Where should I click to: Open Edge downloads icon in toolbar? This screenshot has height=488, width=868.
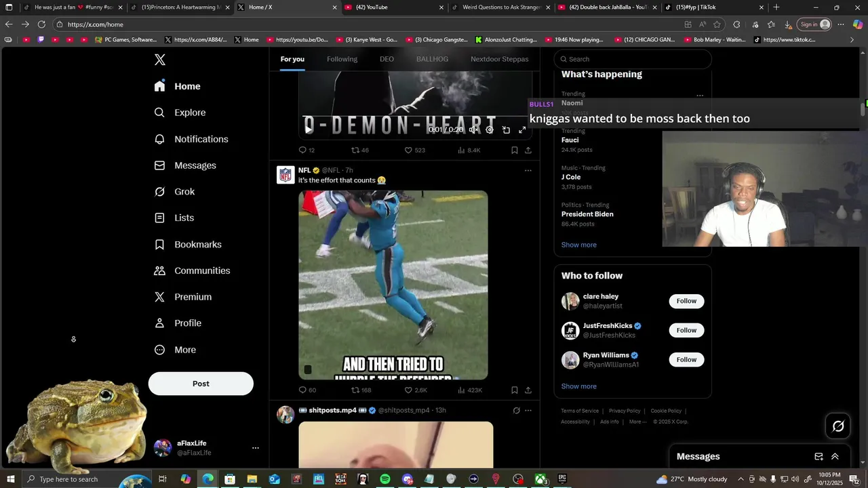788,24
